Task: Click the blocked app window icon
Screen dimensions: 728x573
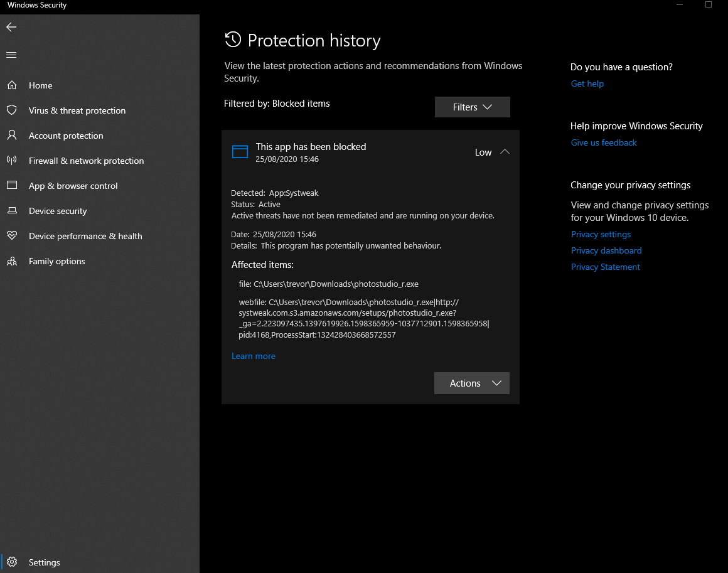Action: pyautogui.click(x=240, y=151)
